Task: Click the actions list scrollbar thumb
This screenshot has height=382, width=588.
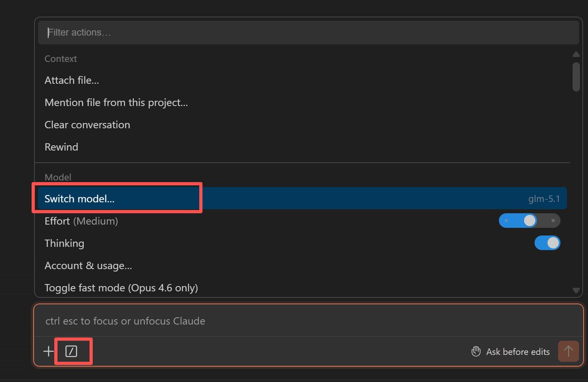Action: coord(576,76)
